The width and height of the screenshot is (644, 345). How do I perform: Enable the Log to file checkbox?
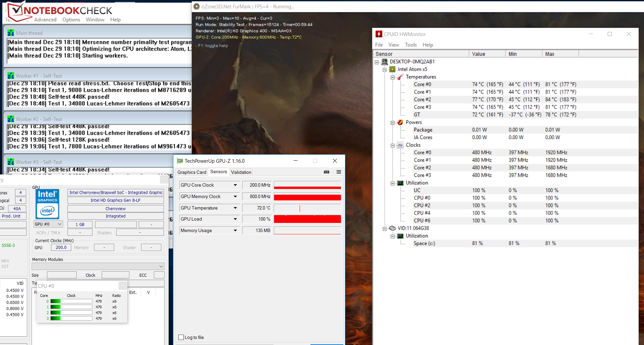pyautogui.click(x=181, y=337)
